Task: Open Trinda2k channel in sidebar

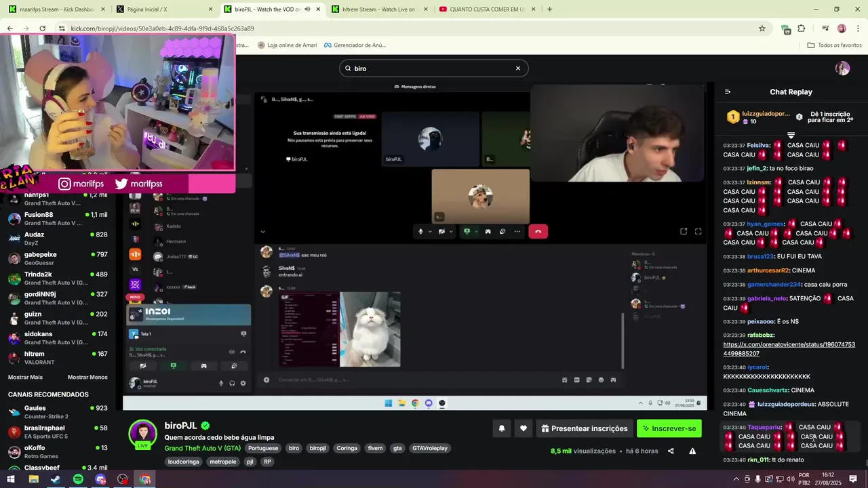Action: point(58,278)
